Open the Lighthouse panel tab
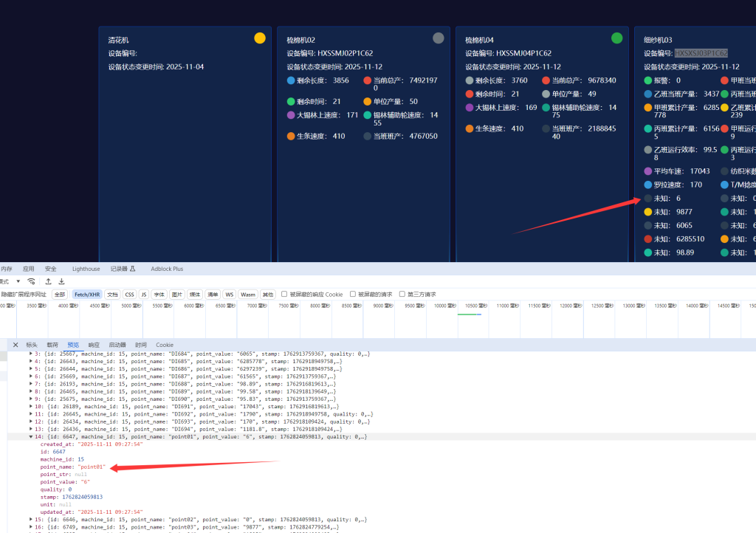The width and height of the screenshot is (756, 533). coord(86,269)
